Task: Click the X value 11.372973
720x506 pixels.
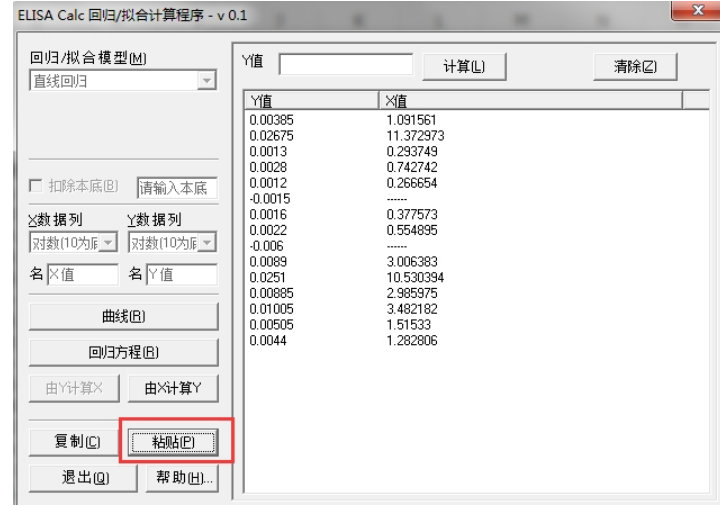Action: coord(415,135)
